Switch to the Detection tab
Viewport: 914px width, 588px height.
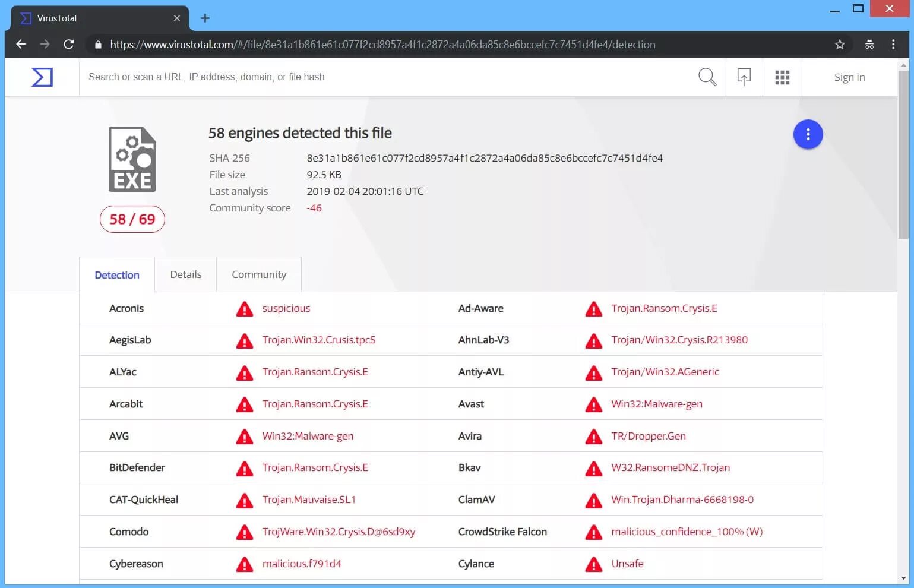(x=117, y=275)
